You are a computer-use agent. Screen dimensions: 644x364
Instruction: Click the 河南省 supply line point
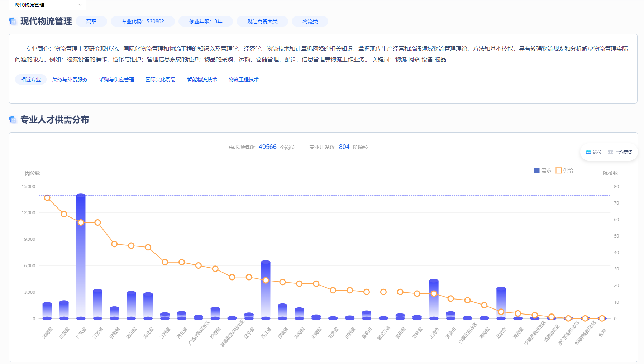(x=47, y=198)
